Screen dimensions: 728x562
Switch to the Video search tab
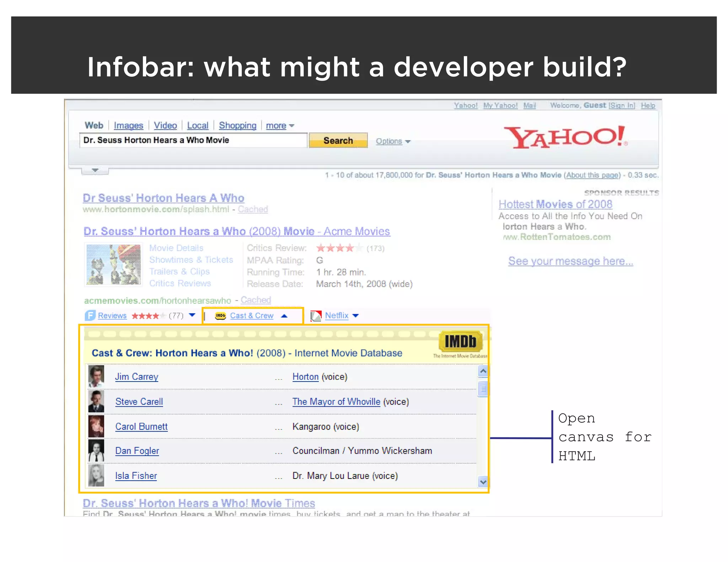(165, 125)
